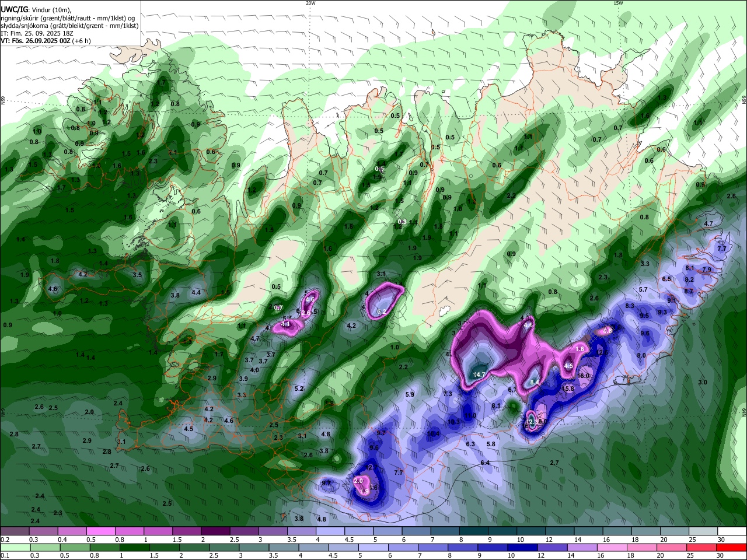Click the grey-teal swatch between 18 and 20, top legend row

(645, 531)
